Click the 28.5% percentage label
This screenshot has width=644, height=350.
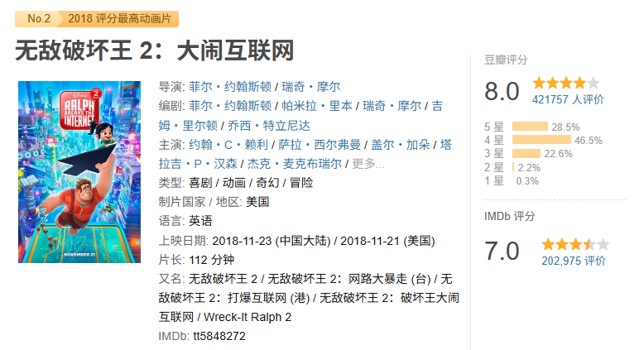[565, 127]
